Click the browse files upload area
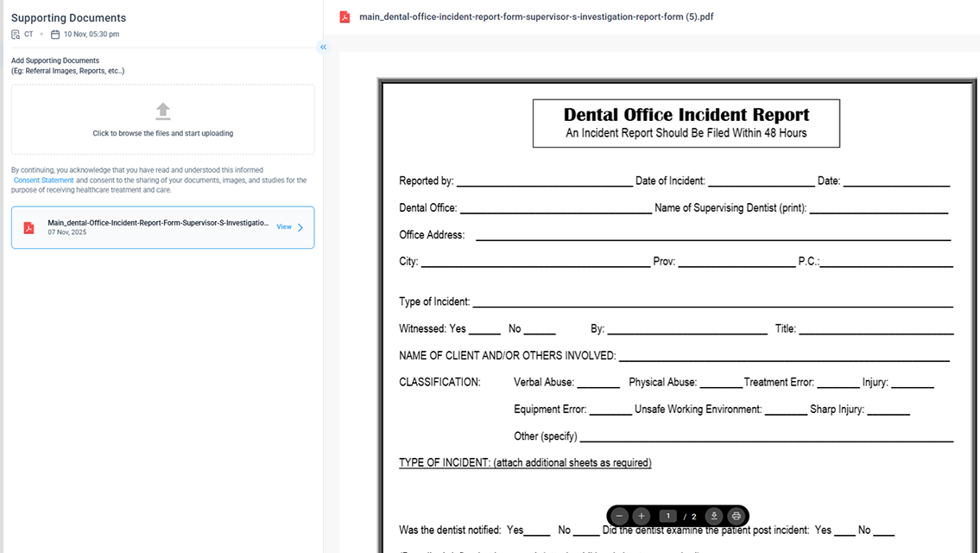Screen dimensions: 980x553 click(x=162, y=133)
